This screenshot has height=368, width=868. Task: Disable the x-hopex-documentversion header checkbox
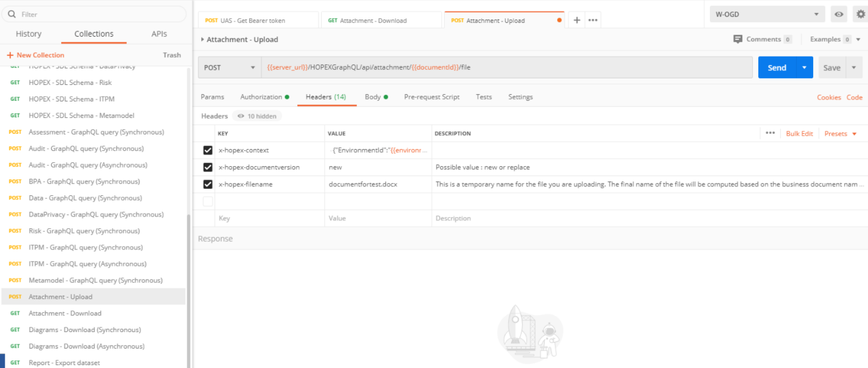208,167
